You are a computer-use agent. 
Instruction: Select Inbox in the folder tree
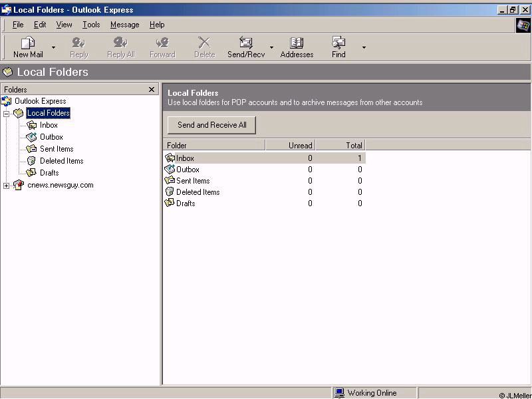coord(49,125)
